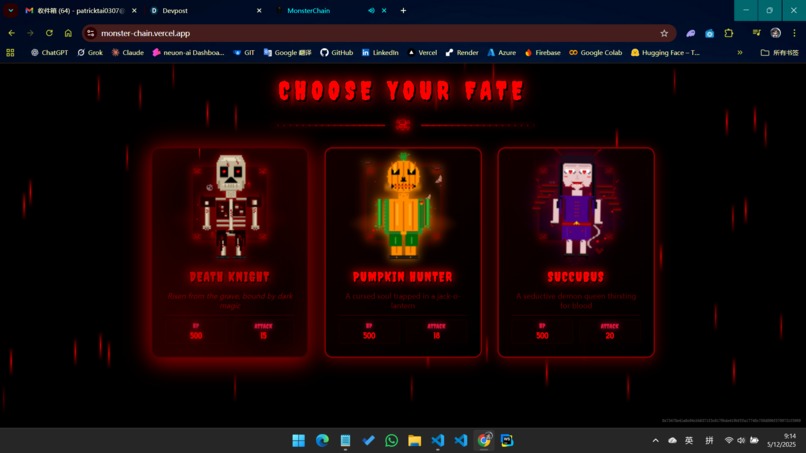Open the apps grid in bookmarks bar
This screenshot has width=806, height=453.
pos(10,52)
